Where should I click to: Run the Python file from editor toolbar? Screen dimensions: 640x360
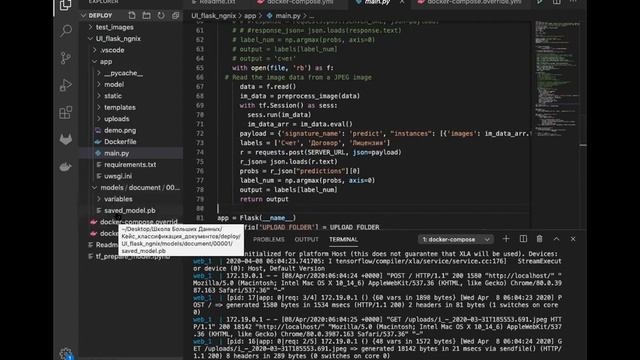tap(540, 2)
